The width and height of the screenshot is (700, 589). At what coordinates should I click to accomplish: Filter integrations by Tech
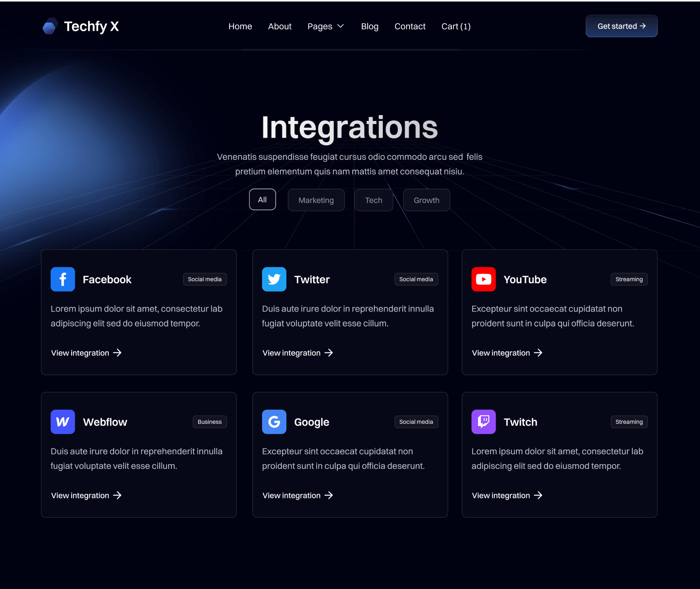(x=373, y=200)
